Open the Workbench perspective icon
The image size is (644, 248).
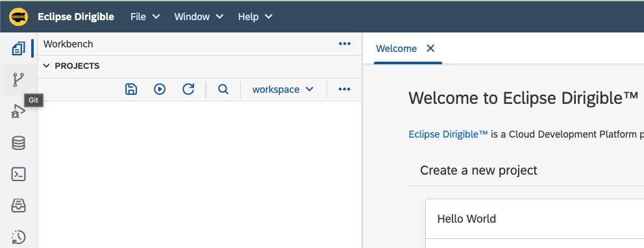(x=18, y=49)
